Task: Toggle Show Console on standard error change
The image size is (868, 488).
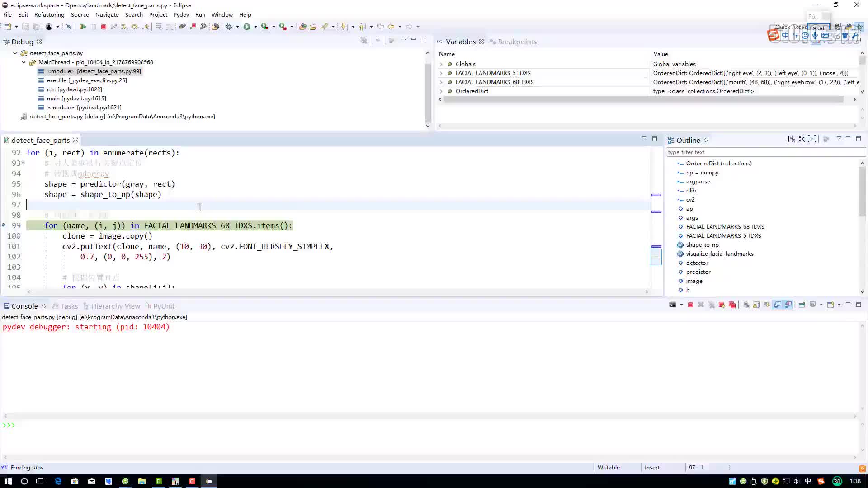Action: click(788, 305)
